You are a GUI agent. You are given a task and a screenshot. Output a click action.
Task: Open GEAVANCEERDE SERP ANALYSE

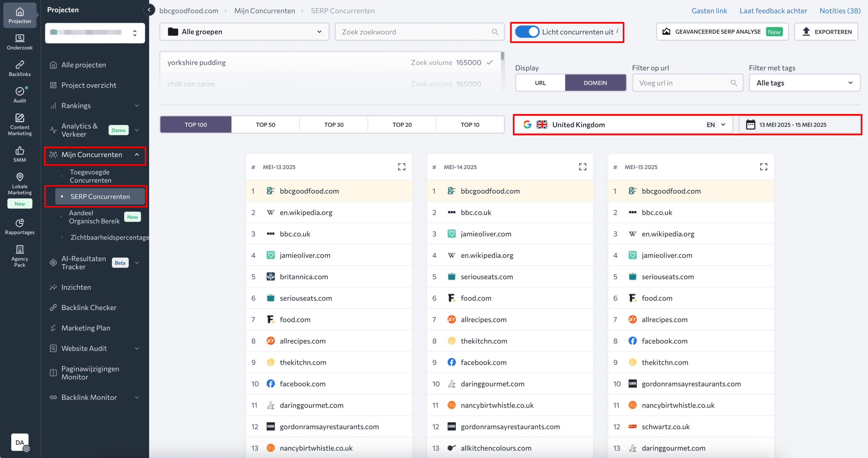tap(722, 32)
